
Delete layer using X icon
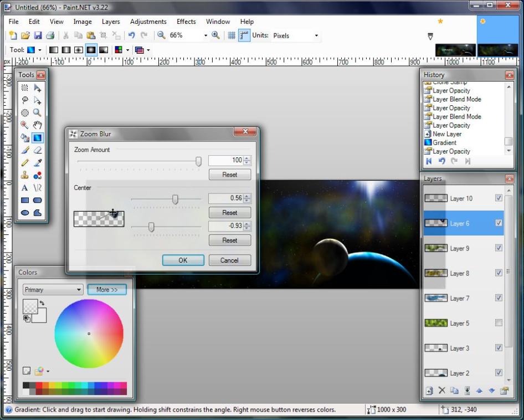tap(441, 391)
